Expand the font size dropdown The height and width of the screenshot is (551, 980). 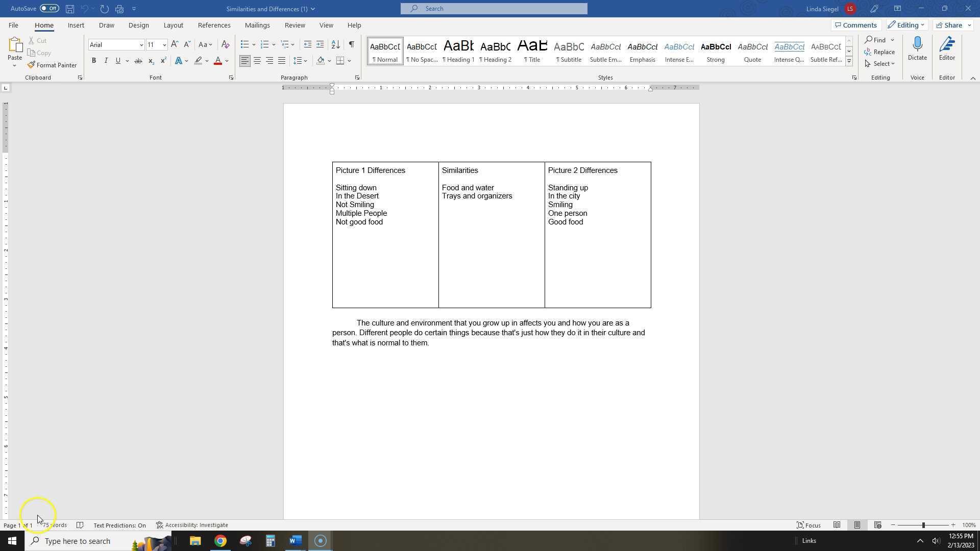(x=164, y=45)
